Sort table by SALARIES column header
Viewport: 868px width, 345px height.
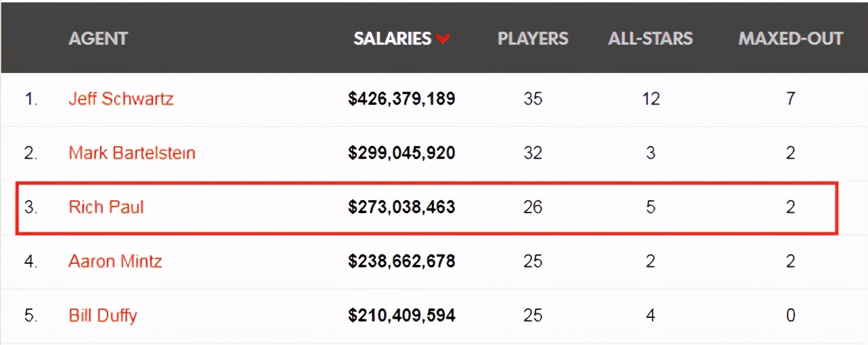[393, 39]
